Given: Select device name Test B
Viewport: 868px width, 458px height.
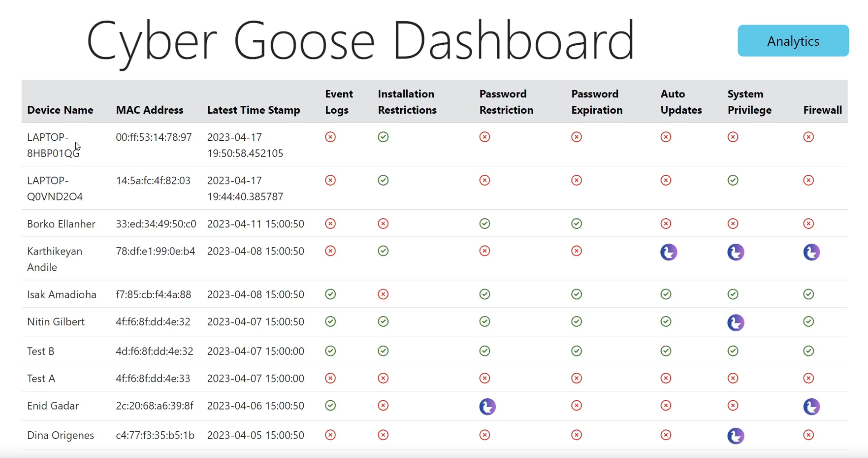Looking at the screenshot, I should (41, 351).
